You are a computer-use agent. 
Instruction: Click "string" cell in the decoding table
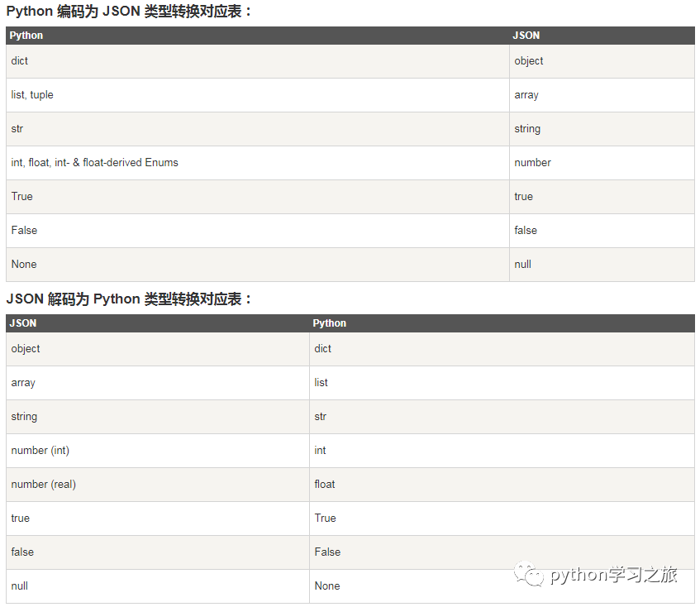[158, 417]
